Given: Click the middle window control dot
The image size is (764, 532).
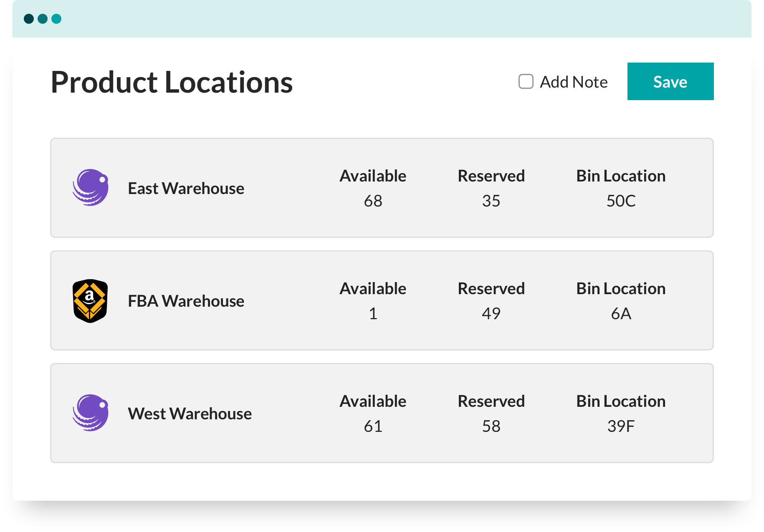Looking at the screenshot, I should pyautogui.click(x=42, y=18).
